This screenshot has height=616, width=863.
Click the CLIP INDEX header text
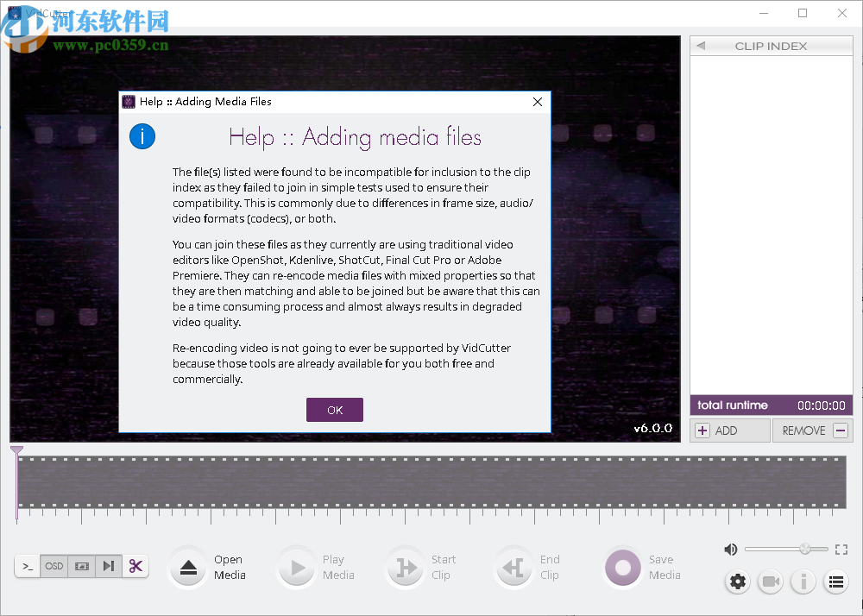[771, 47]
